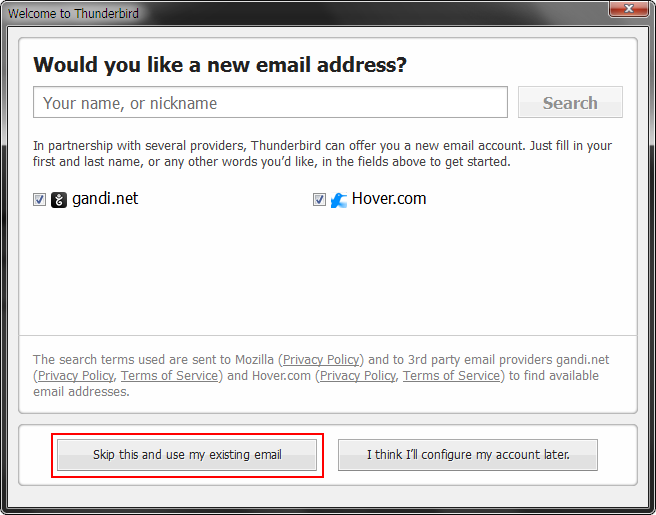Click the gandi.net provider name label

click(x=105, y=199)
